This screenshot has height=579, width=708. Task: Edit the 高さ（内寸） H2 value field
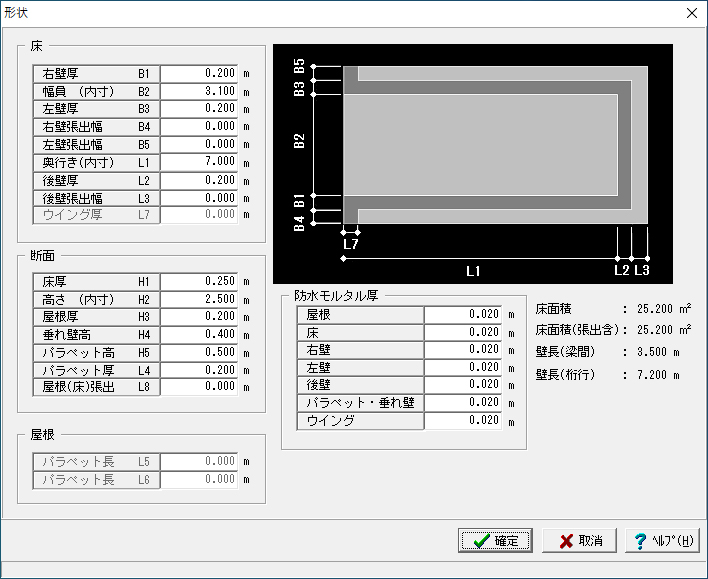[x=199, y=299]
